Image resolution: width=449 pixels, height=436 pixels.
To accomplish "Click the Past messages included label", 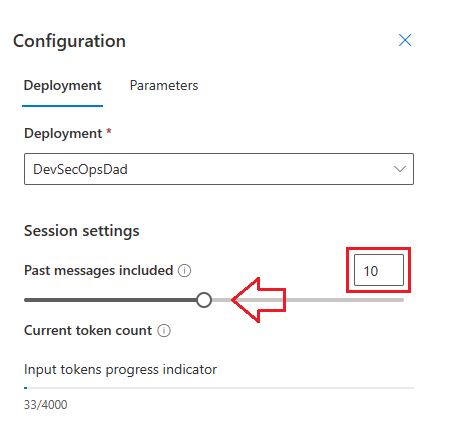I will [x=99, y=270].
